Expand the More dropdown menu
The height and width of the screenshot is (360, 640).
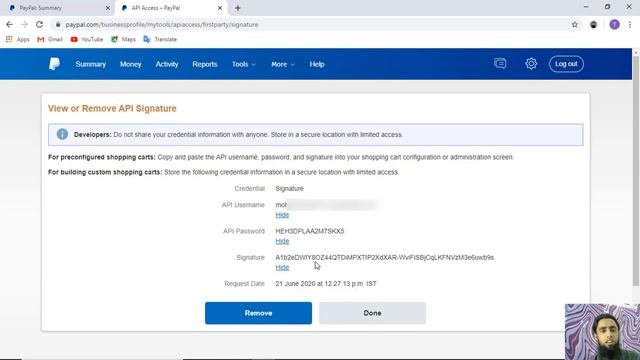[x=282, y=64]
